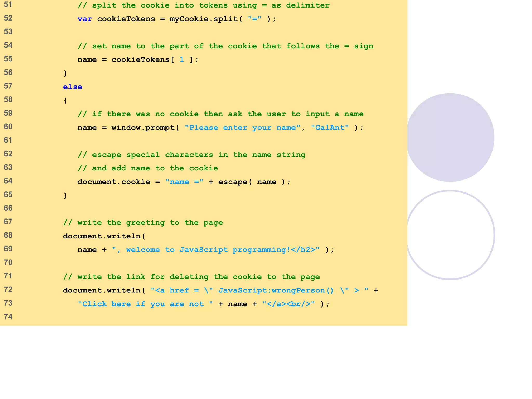
Task: Click 'document.writeln(' on line 68
Action: pos(104,236)
